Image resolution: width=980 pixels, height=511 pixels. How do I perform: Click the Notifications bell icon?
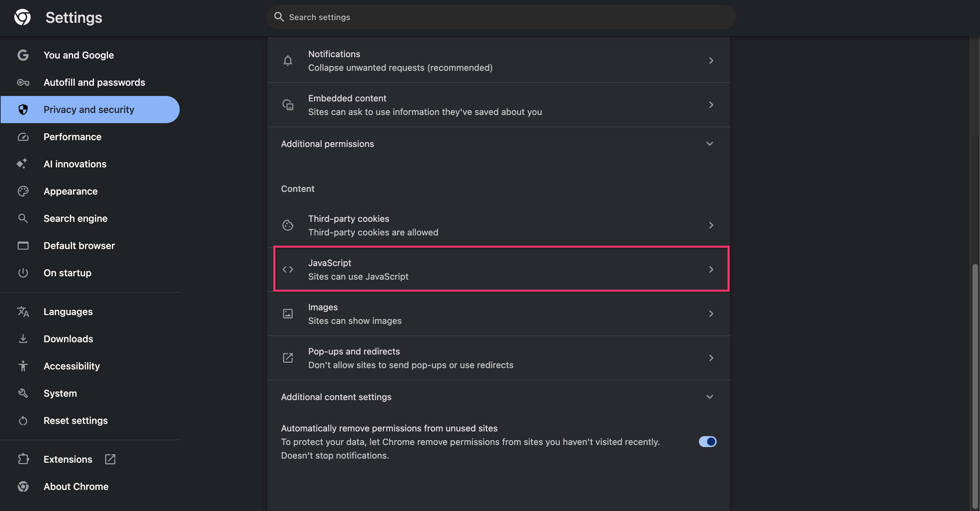point(288,61)
